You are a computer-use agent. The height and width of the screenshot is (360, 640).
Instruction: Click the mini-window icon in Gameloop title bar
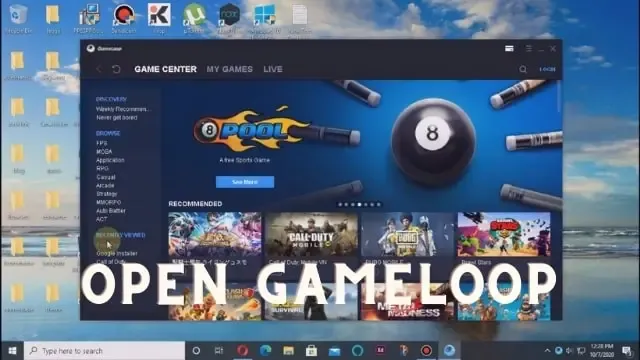point(509,49)
